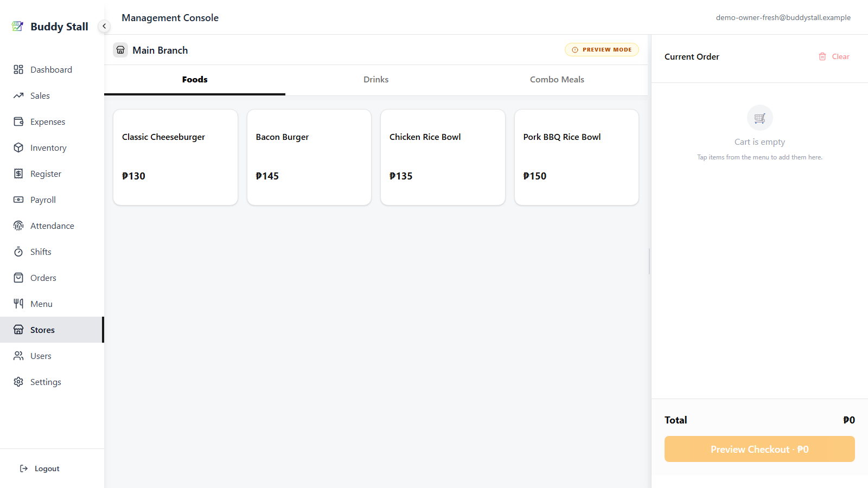Click the PREVIEW MODE badge

602,50
